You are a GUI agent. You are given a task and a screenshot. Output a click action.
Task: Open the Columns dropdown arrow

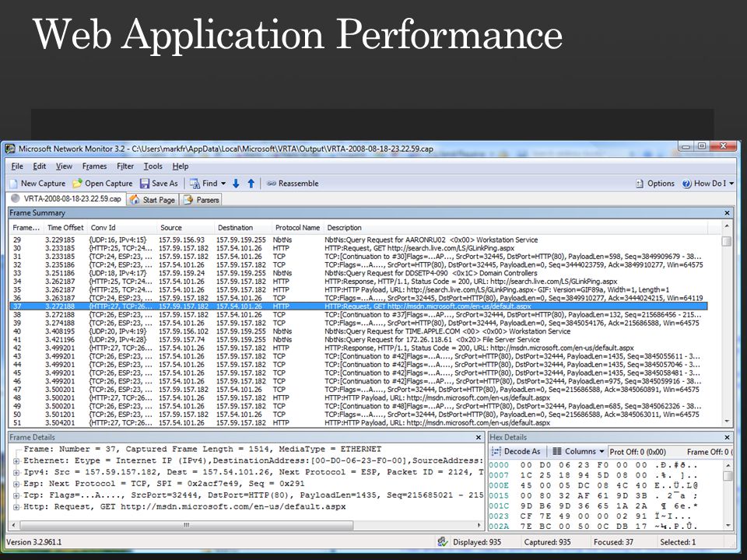pyautogui.click(x=602, y=451)
